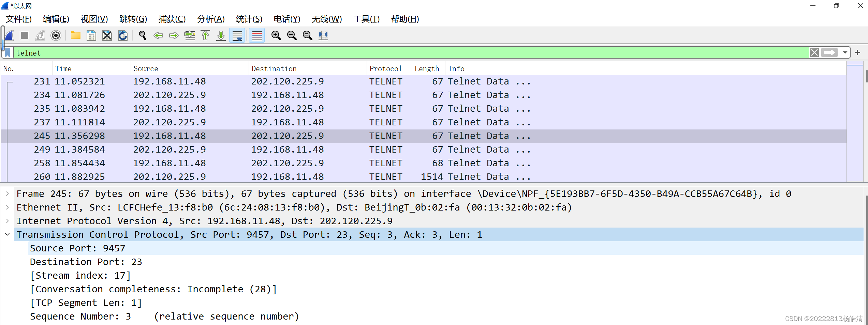Select packet 235 row

[x=423, y=109]
